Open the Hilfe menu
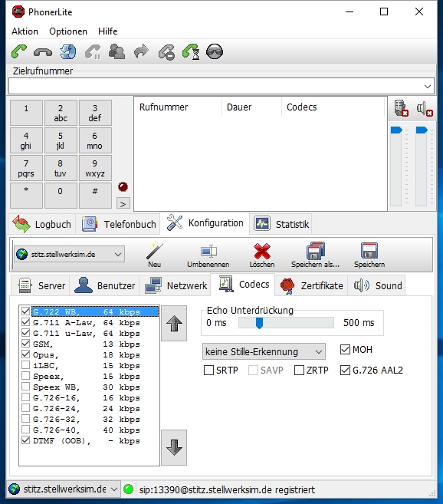The height and width of the screenshot is (504, 443). (107, 31)
